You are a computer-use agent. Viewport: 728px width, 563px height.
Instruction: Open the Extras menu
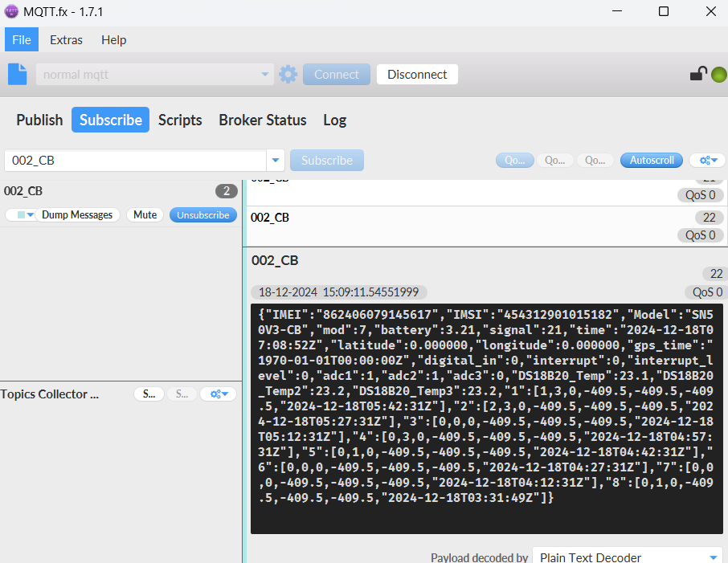tap(67, 40)
